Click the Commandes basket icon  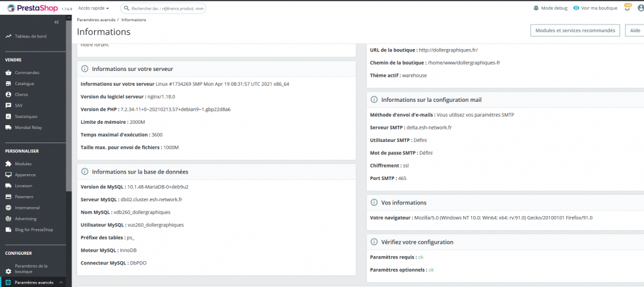[x=8, y=73]
